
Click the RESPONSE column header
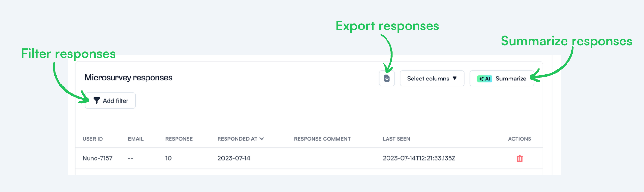[x=179, y=139]
